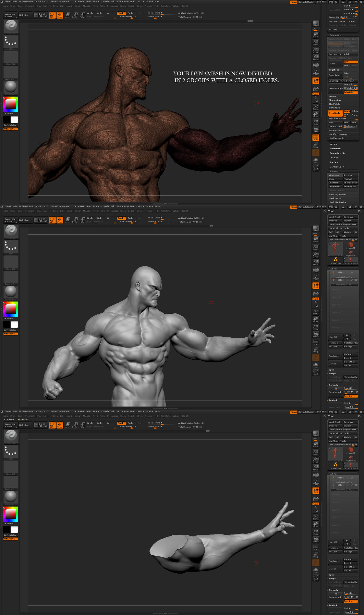This screenshot has height=615, width=364.
Task: Pick color in top window color picker
Action: pos(11,104)
